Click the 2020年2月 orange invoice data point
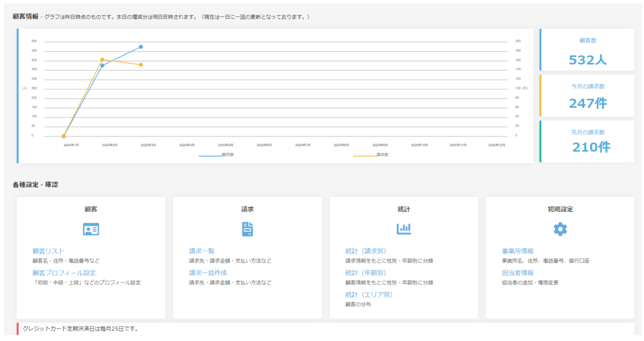This screenshot has height=341, width=644. [102, 59]
